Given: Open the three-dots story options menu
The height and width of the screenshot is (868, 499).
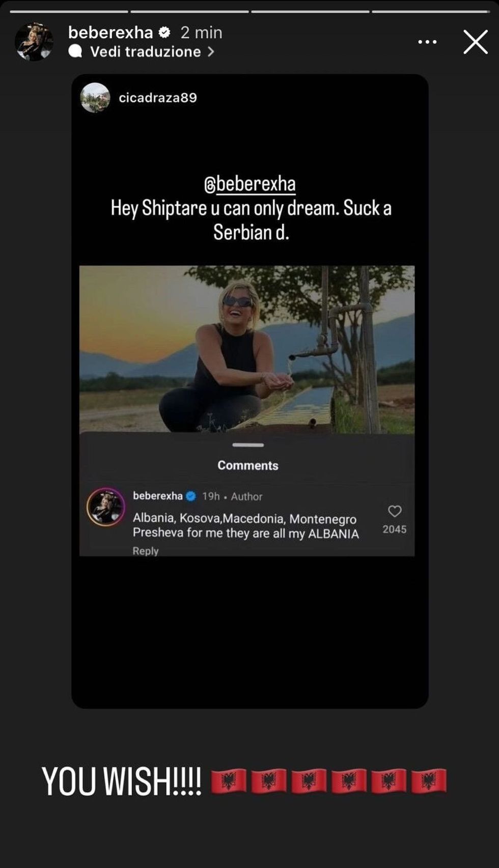Looking at the screenshot, I should click(x=427, y=42).
